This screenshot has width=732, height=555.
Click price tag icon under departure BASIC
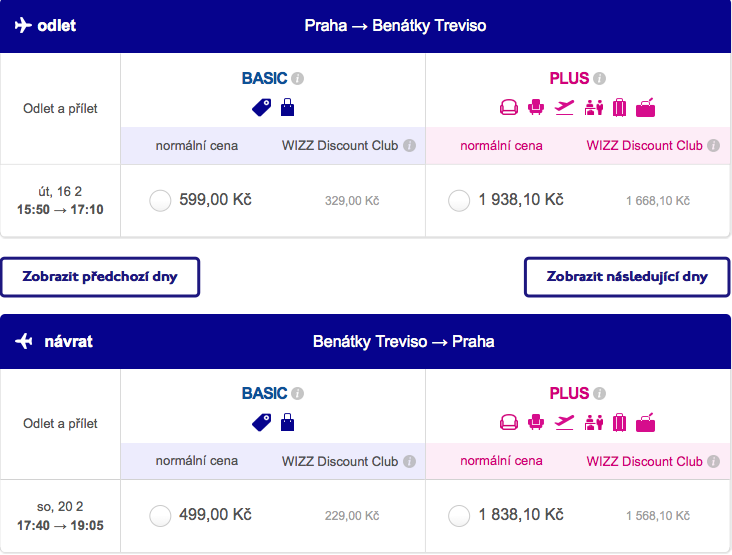tap(261, 107)
